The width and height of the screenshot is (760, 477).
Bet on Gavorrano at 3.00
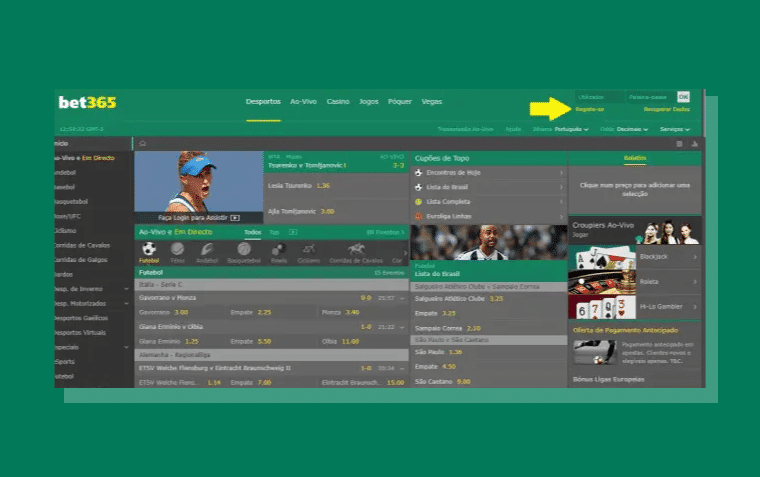click(x=180, y=313)
